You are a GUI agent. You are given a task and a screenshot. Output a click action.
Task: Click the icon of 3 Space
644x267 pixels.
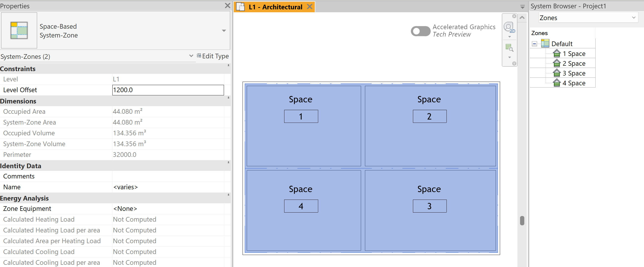[557, 73]
